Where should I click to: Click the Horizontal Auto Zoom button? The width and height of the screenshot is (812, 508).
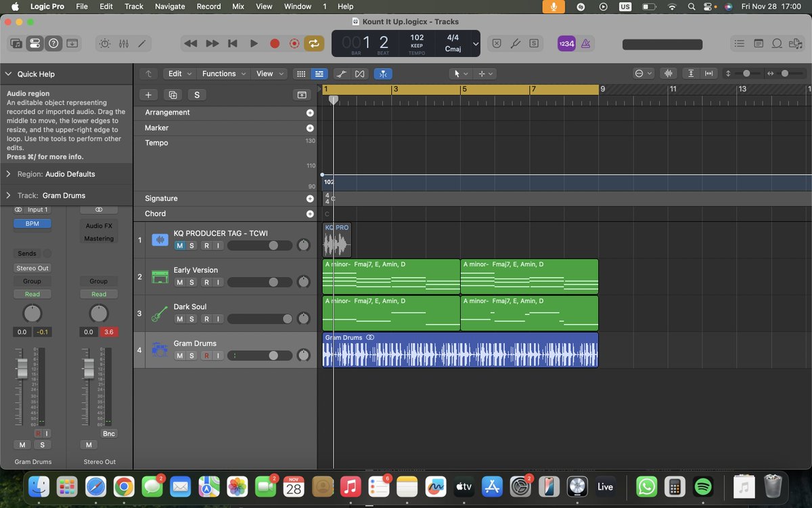click(x=709, y=74)
